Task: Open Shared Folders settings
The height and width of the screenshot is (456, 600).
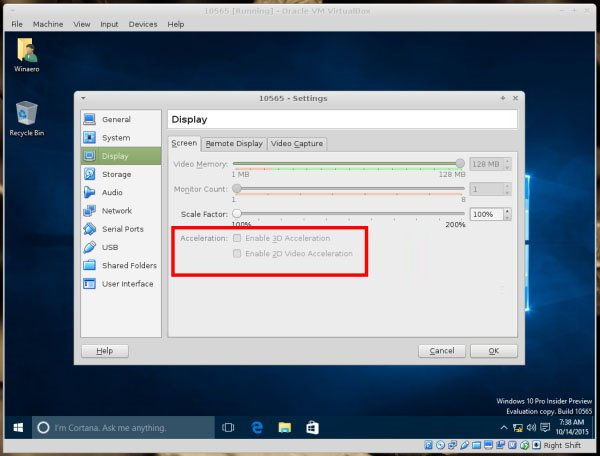Action: [128, 265]
